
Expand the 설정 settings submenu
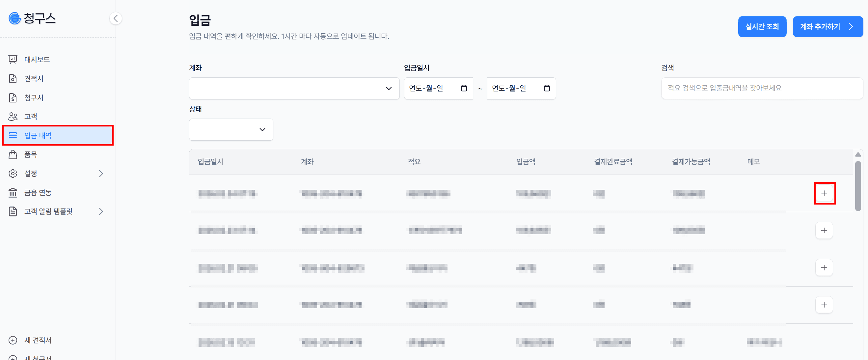point(101,174)
